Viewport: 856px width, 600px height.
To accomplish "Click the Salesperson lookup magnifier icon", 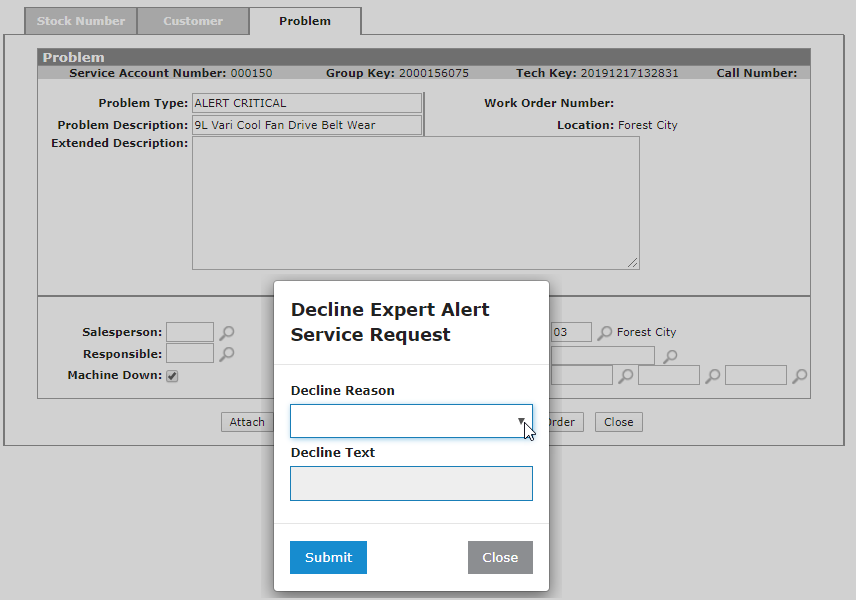I will click(228, 333).
